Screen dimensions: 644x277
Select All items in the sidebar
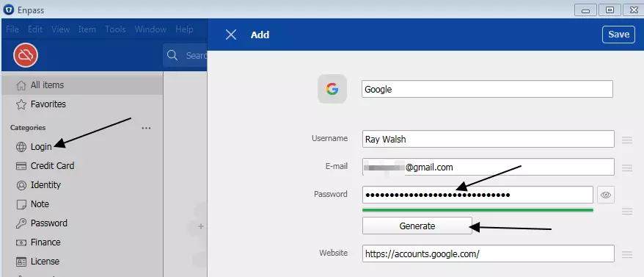click(82, 85)
